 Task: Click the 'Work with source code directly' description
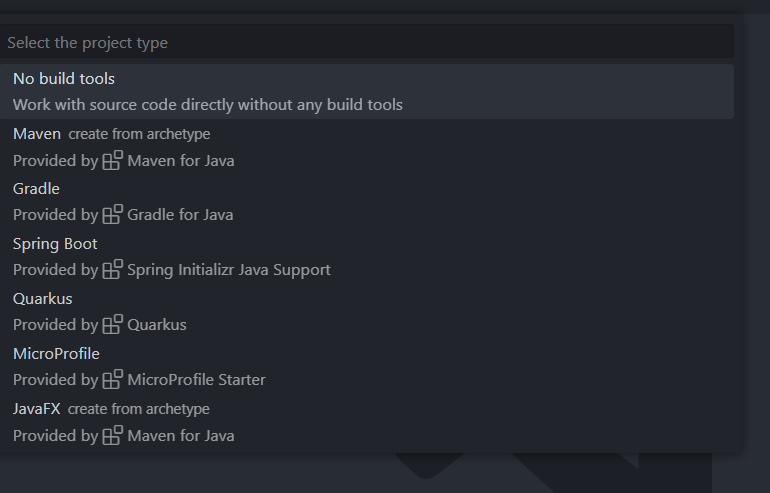tap(208, 105)
